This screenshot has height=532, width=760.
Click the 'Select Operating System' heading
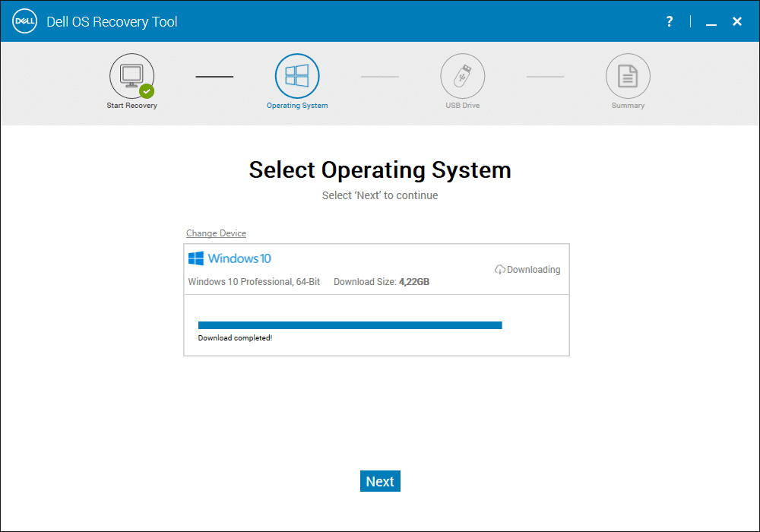click(x=380, y=170)
